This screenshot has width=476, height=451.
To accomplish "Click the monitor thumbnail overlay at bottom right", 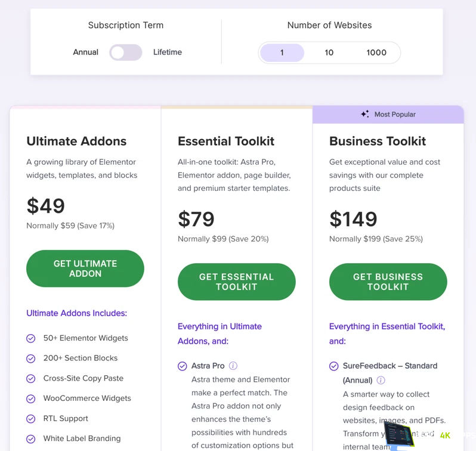I will [400, 434].
